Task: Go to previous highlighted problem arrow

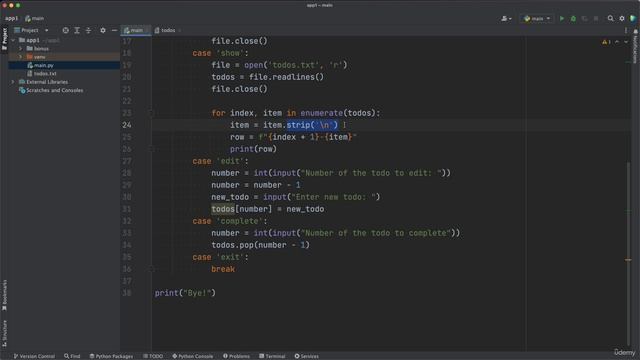Action: 617,42
